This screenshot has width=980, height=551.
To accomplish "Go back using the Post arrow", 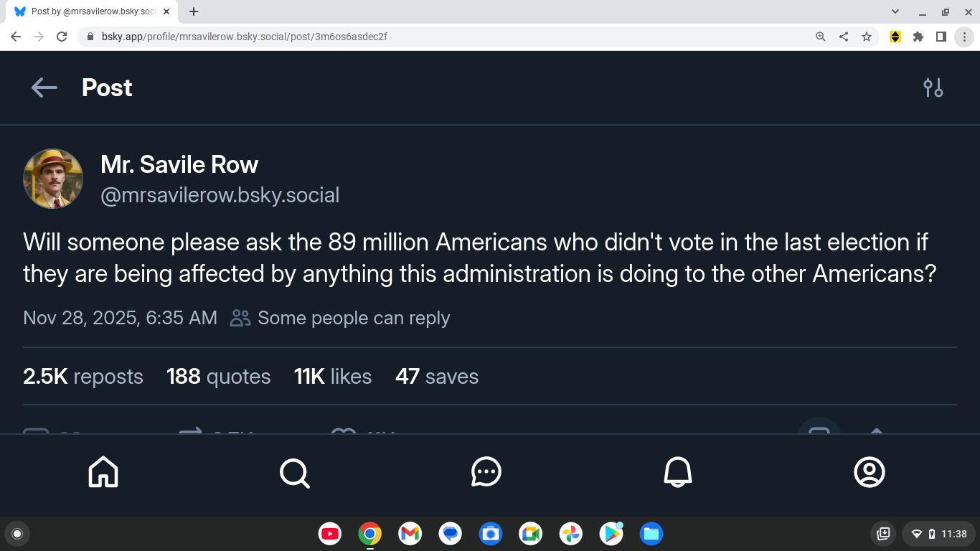I will click(x=44, y=88).
